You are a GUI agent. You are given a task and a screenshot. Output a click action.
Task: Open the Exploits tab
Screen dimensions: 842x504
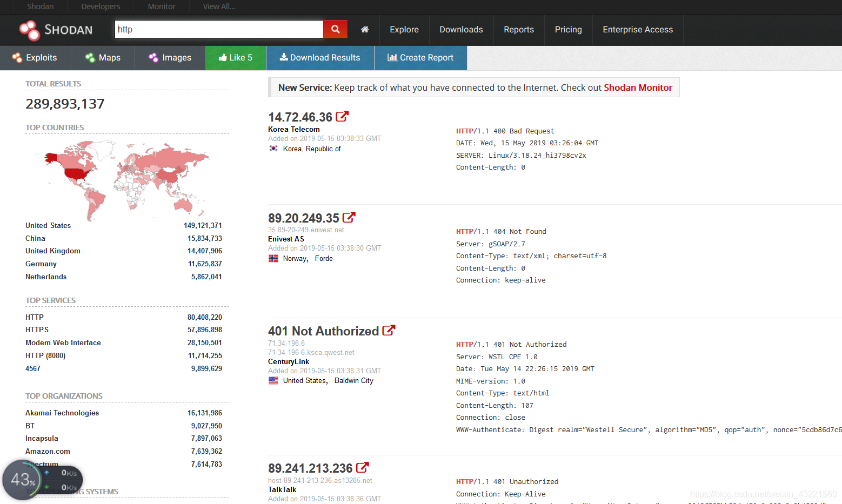tap(35, 58)
